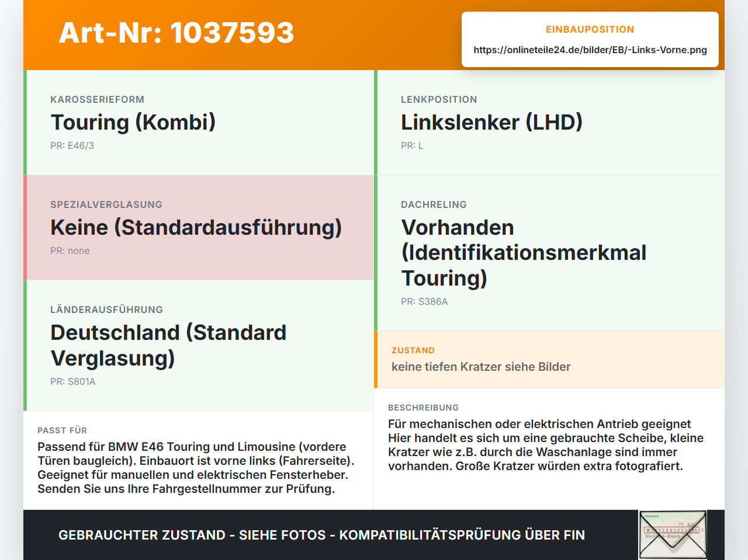Select the Art-Nr: 1037593 heading
Viewport: 748px width, 560px height.
(176, 33)
